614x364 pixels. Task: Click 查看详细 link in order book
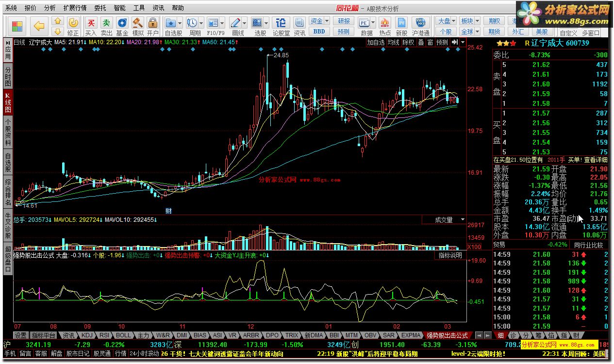coord(596,160)
